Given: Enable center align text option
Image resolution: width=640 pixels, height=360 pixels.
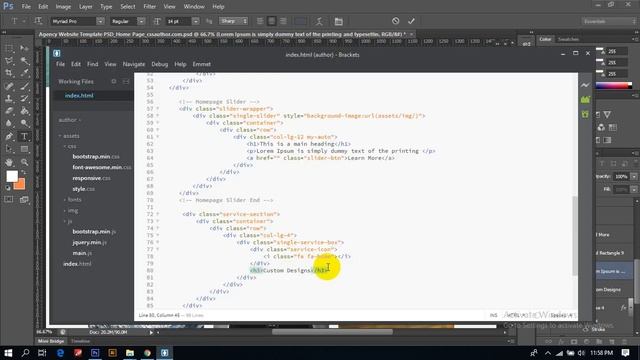Looking at the screenshot, I should click(271, 21).
